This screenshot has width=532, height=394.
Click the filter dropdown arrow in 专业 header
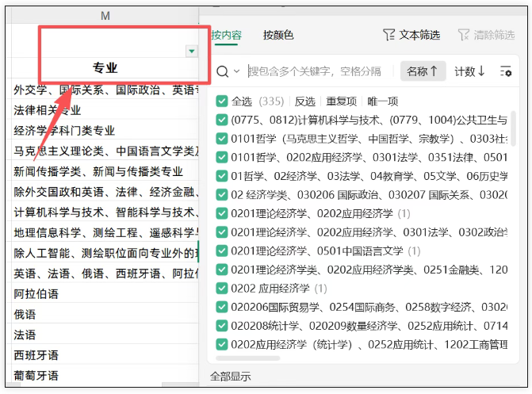click(190, 52)
